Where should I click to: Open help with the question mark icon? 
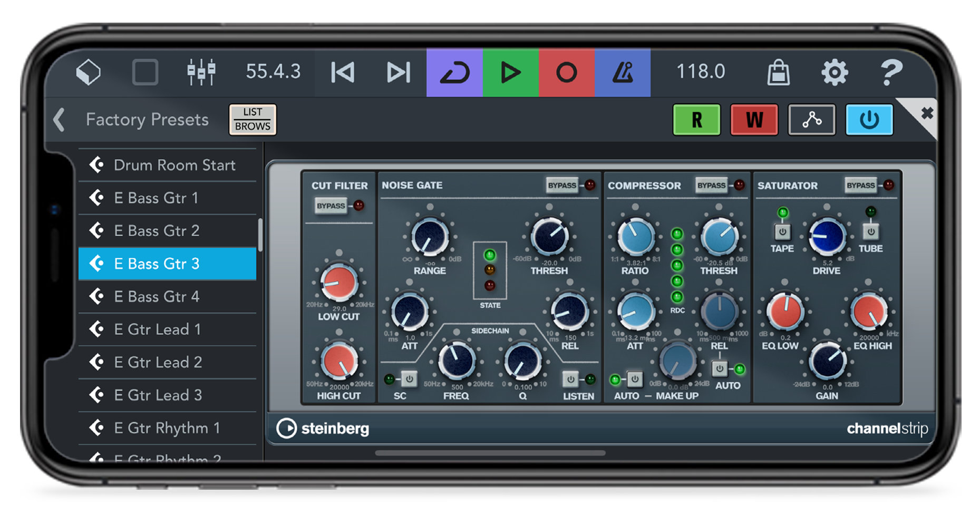(892, 72)
